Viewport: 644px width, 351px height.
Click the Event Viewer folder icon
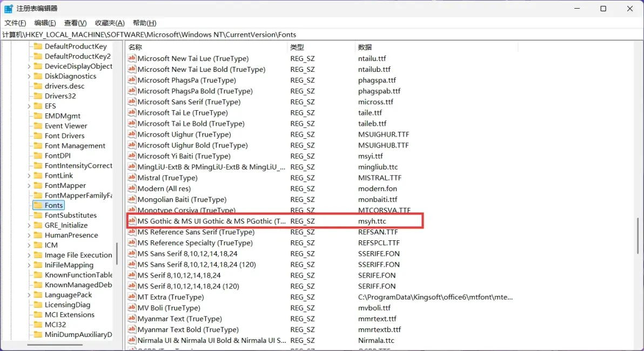point(38,126)
